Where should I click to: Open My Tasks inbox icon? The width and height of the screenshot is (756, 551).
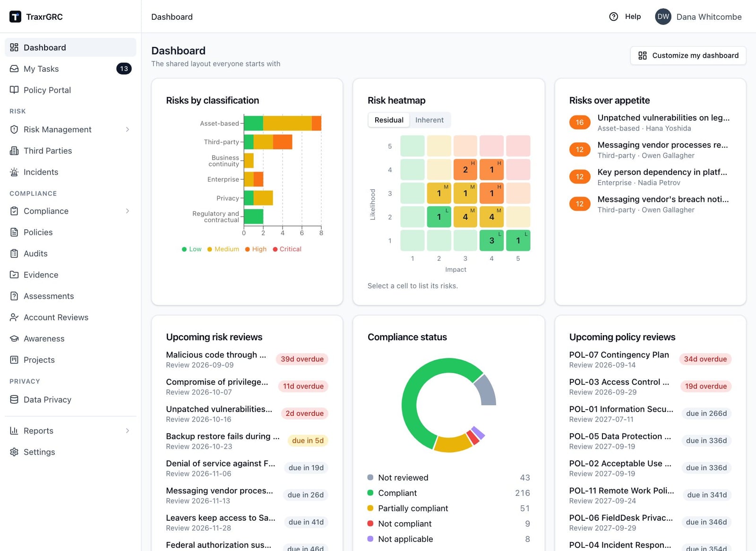14,69
